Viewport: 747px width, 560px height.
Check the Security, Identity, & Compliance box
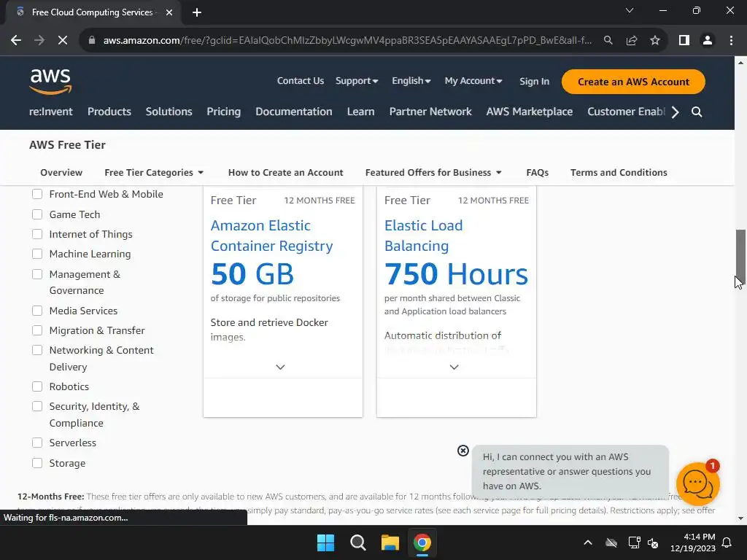pyautogui.click(x=37, y=407)
